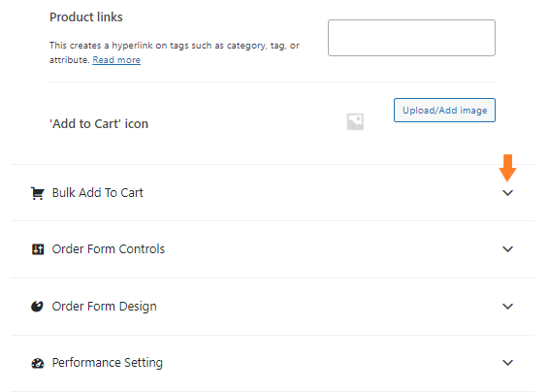Click the orange arrow pointing at chevron
Screen dimensions: 548x392
[507, 168]
